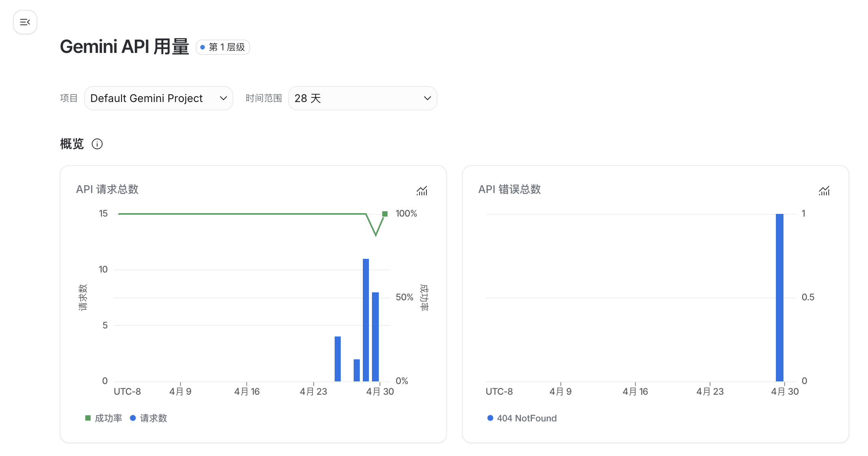This screenshot has width=868, height=456.
Task: Toggle the 成功率 legend item
Action: (x=104, y=418)
